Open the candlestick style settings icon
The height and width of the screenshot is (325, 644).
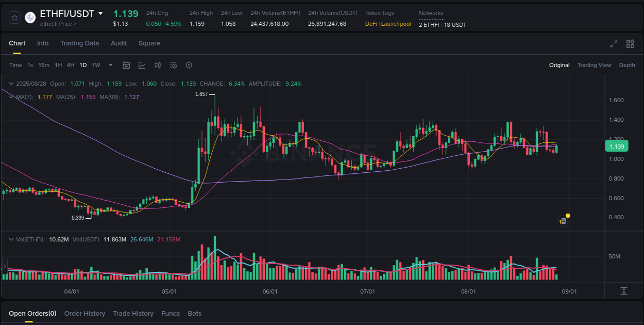tap(158, 65)
